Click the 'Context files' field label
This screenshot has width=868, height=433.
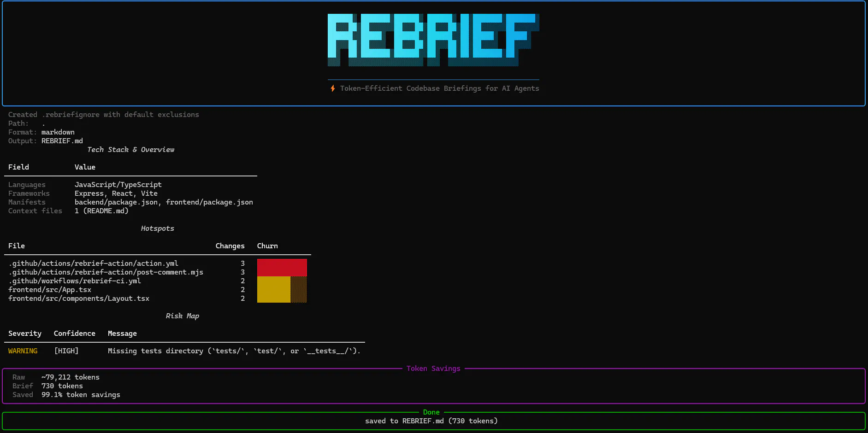tap(35, 211)
